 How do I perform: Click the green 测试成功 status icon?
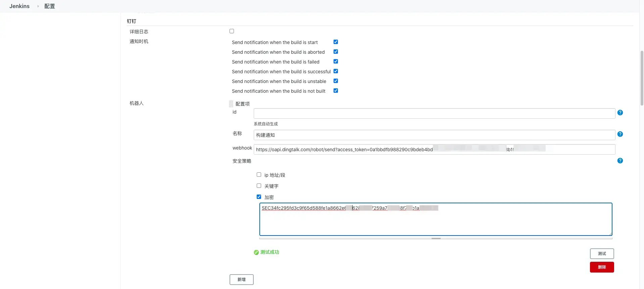(256, 252)
